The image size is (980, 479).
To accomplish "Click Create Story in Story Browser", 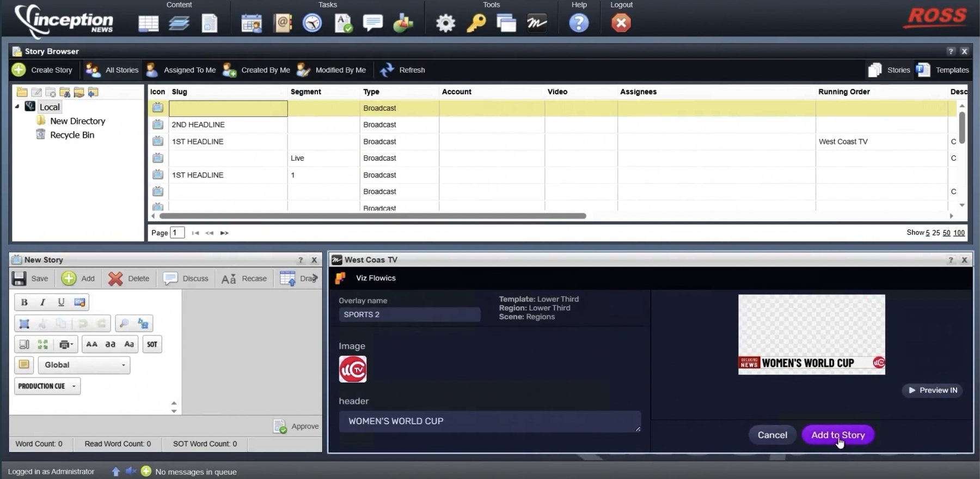I will point(42,70).
